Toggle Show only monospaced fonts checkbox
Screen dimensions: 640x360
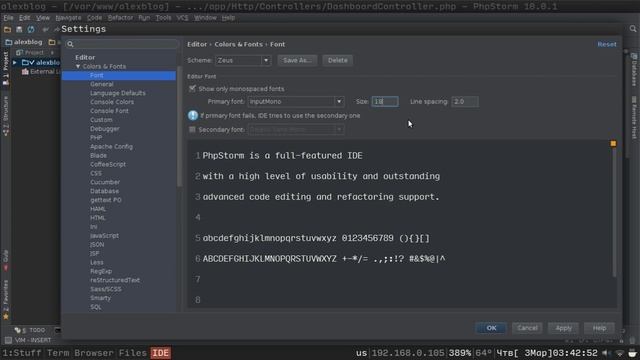[192, 89]
